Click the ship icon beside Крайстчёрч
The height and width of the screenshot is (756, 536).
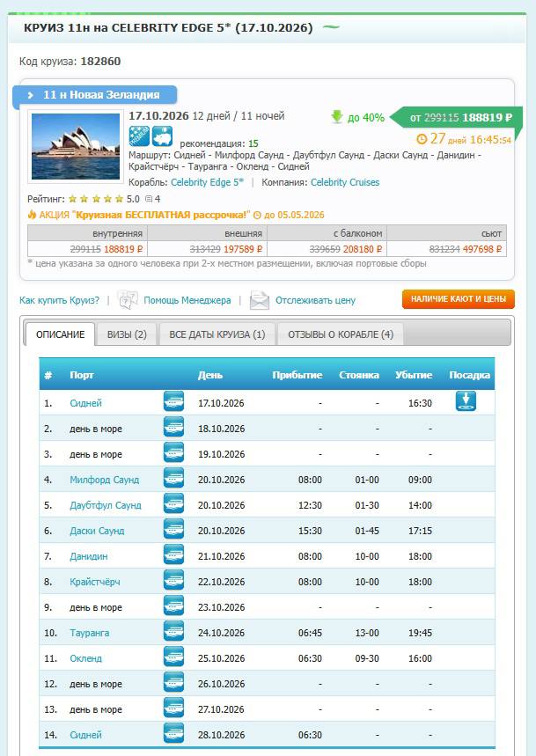coord(173,581)
